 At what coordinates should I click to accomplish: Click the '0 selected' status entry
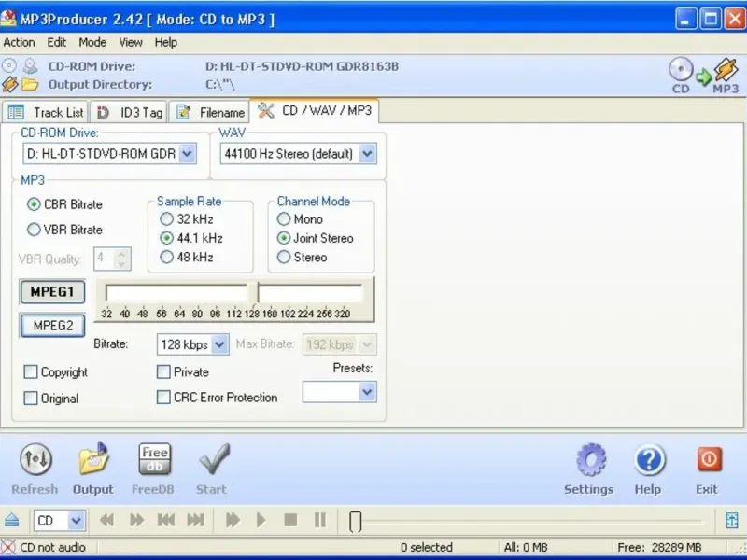427,547
